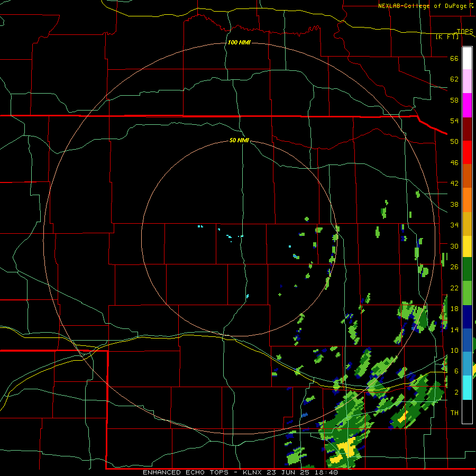Click the 100 NMI range ring label

click(x=239, y=42)
